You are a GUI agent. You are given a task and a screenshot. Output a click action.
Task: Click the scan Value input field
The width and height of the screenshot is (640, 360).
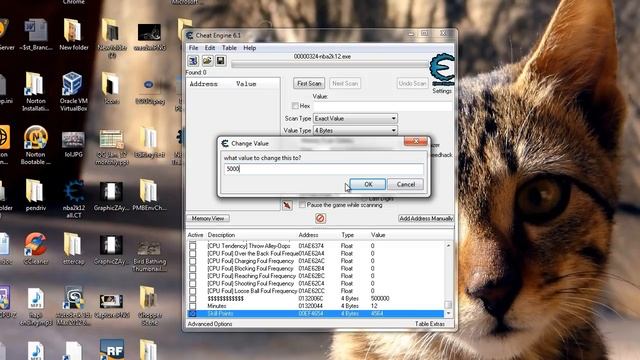click(x=383, y=106)
